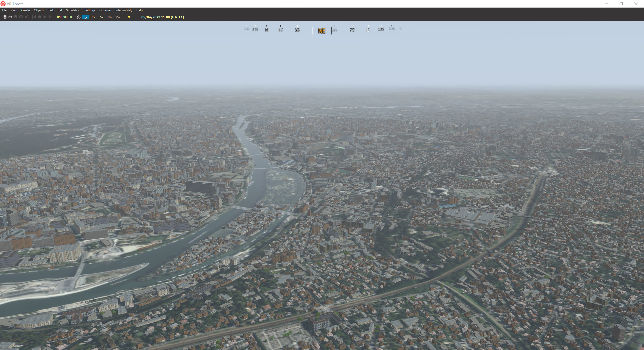
Task: Open weather settings via the sun icon
Action: [x=129, y=17]
